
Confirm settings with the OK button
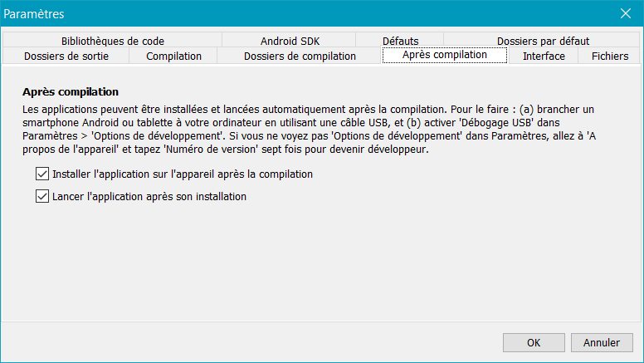coord(534,342)
